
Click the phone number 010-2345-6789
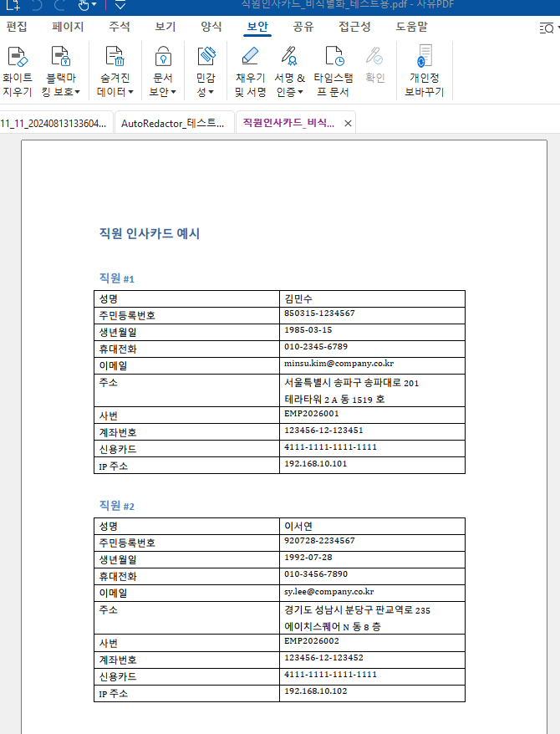(x=316, y=347)
